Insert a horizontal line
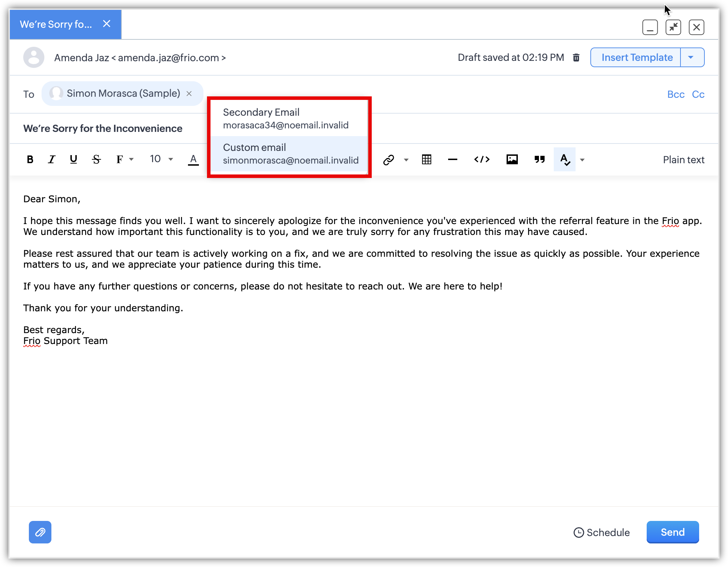 tap(452, 160)
